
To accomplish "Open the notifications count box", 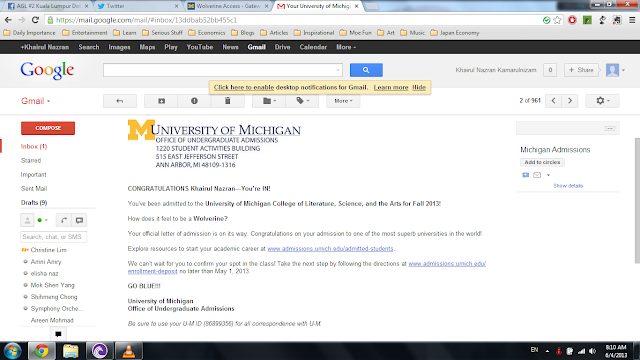I will click(550, 70).
